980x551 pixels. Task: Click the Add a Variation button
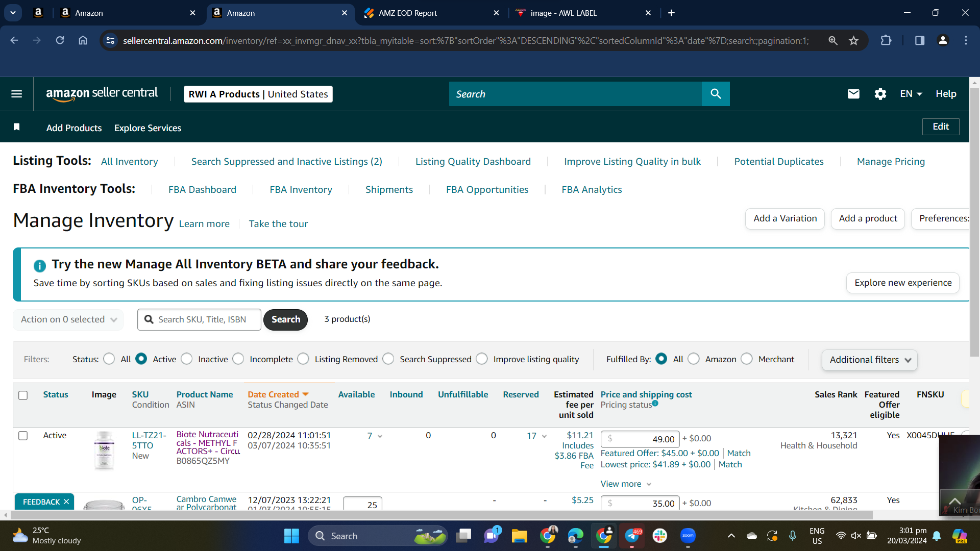point(785,218)
